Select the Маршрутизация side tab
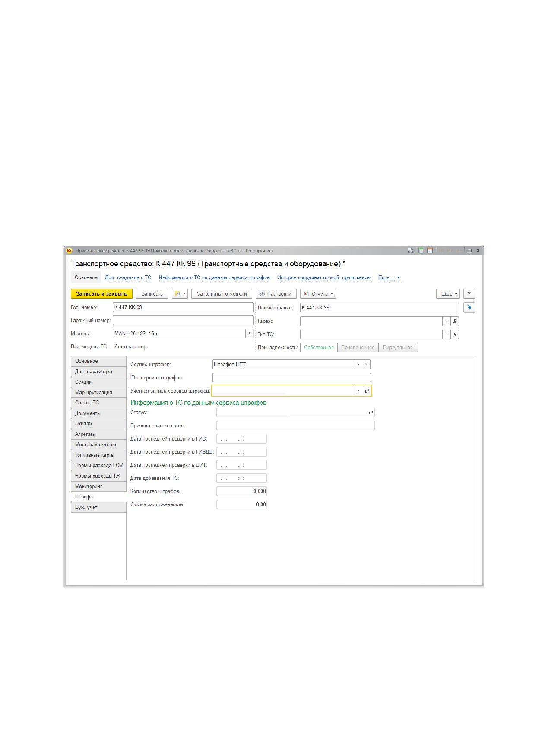This screenshot has height=756, width=535. point(98,392)
